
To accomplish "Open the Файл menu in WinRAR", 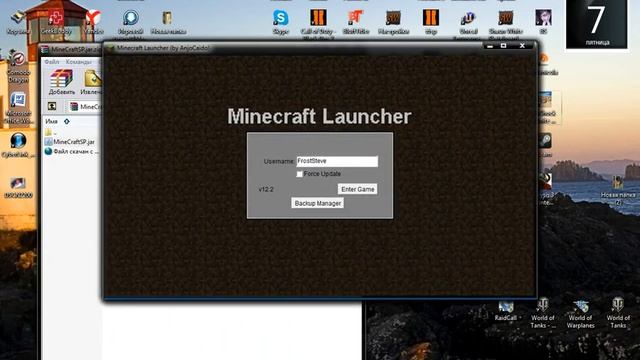I will (x=52, y=62).
